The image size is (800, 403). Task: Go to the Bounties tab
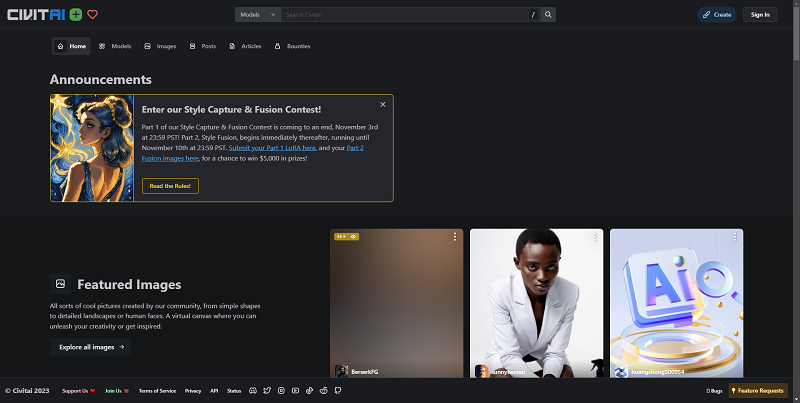292,46
